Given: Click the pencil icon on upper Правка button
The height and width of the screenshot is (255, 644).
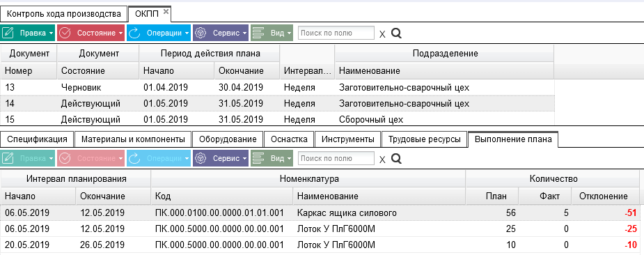Looking at the screenshot, I should click(x=8, y=33).
